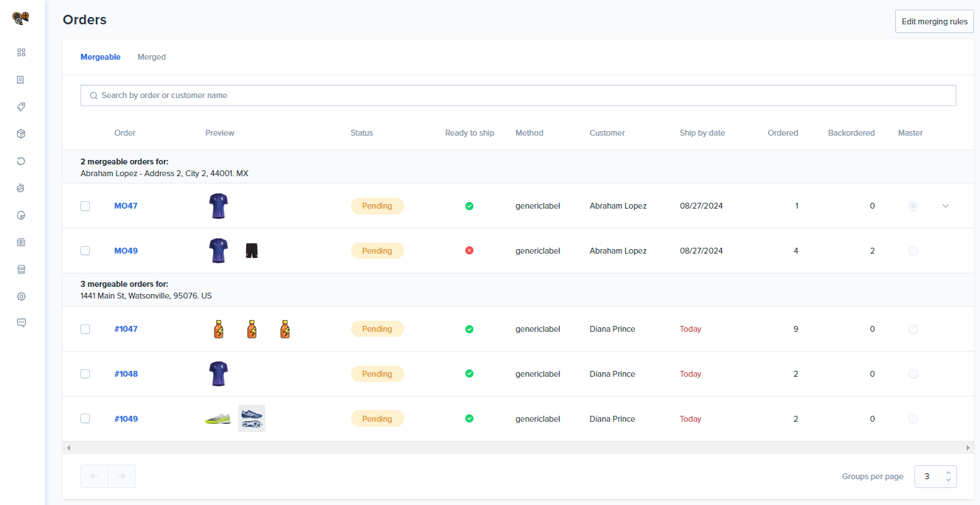Check the checkbox for order MO47

tap(86, 206)
